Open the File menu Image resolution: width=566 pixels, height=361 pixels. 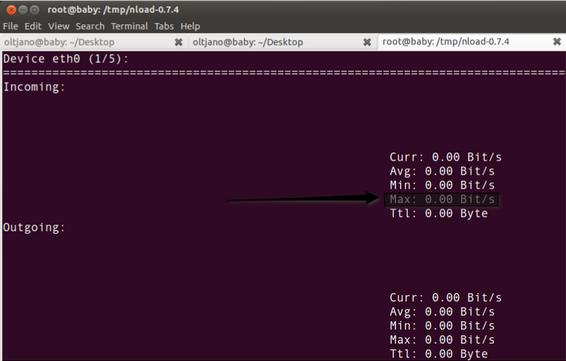pyautogui.click(x=10, y=26)
